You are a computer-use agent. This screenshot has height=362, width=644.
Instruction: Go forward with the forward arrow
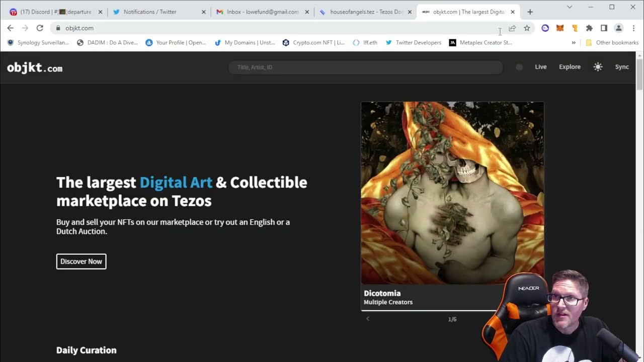[x=25, y=28]
